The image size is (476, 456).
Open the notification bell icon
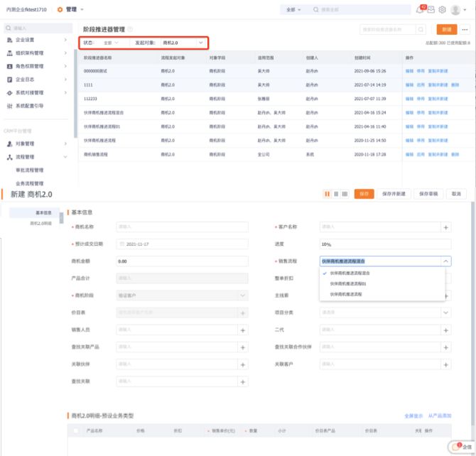click(x=420, y=10)
